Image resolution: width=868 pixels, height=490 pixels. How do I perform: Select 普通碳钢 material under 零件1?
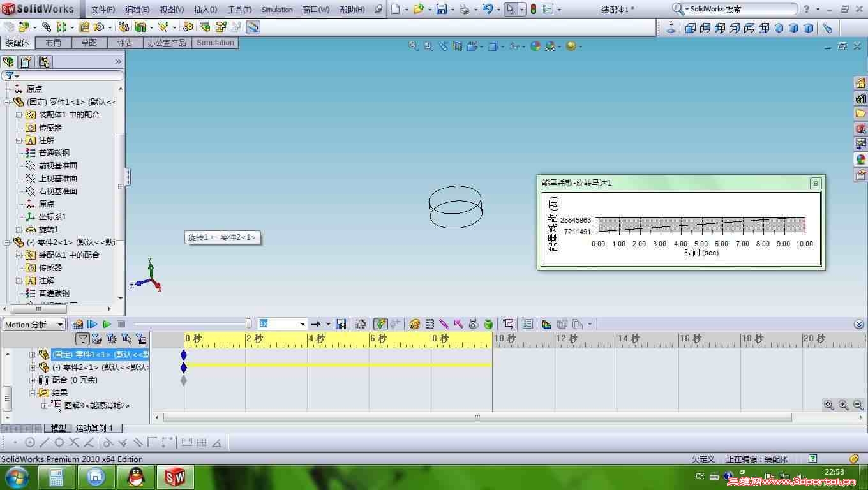pyautogui.click(x=54, y=153)
